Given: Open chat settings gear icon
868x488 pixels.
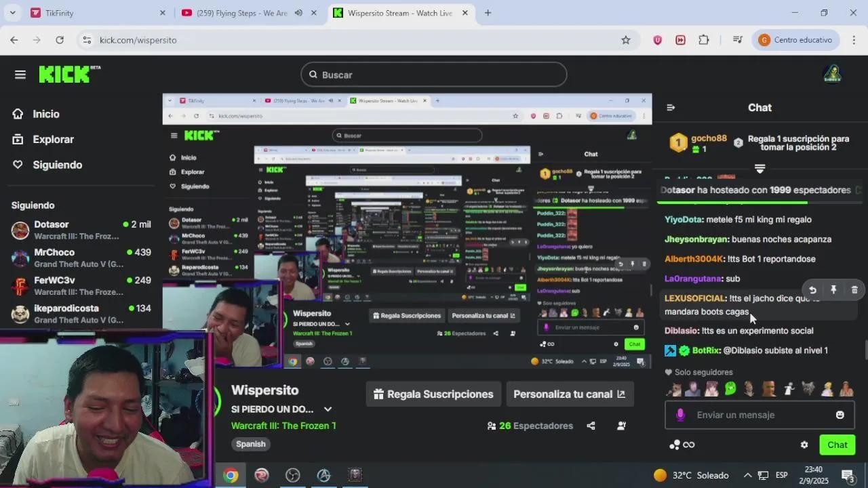Looking at the screenshot, I should tap(804, 445).
